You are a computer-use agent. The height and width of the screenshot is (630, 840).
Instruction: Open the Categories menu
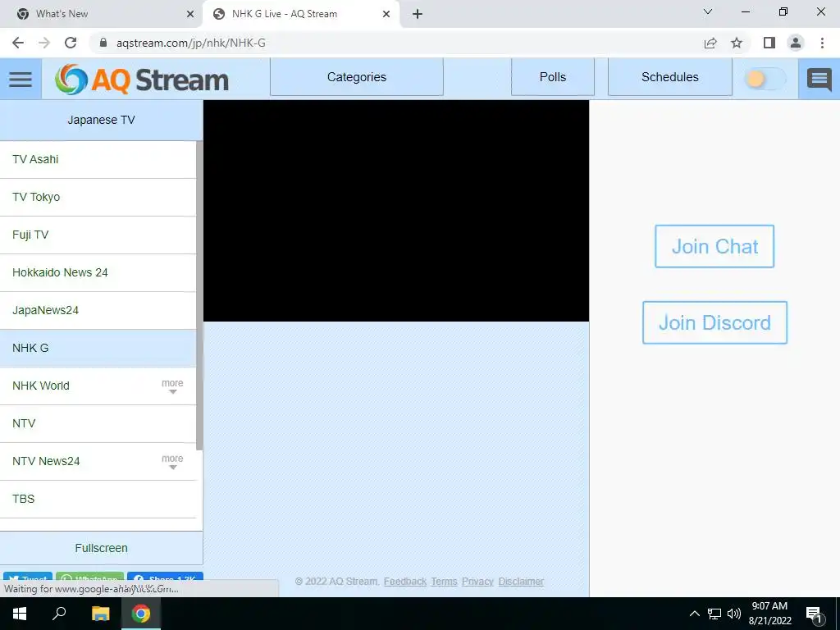[x=357, y=77]
